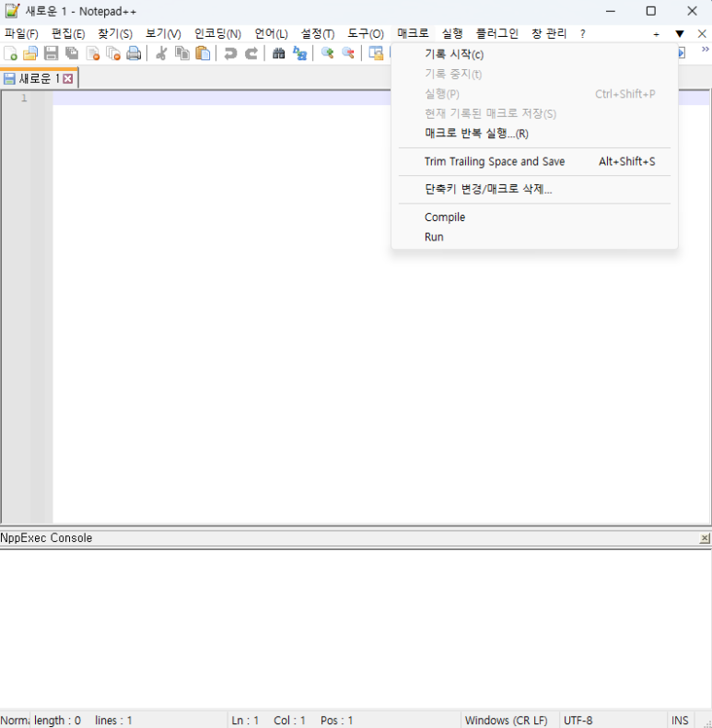Click the Close document toolbar icon
This screenshot has height=728, width=712.
click(93, 53)
